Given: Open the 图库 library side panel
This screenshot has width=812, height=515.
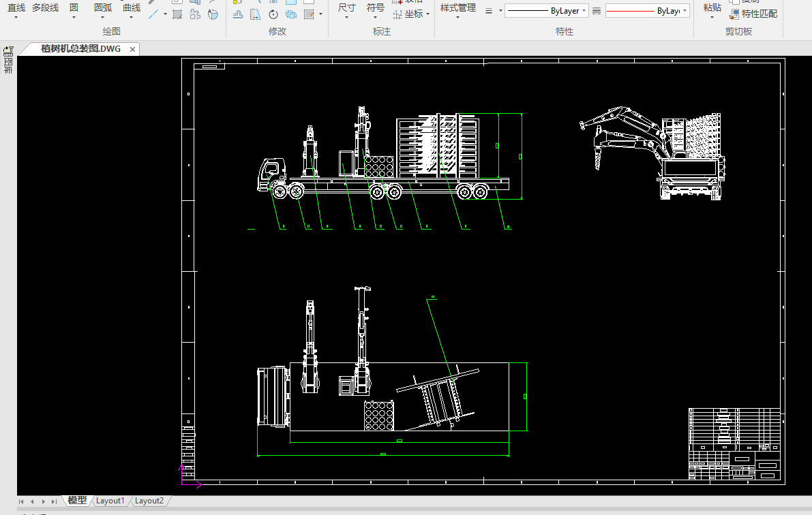Looking at the screenshot, I should coord(8,61).
